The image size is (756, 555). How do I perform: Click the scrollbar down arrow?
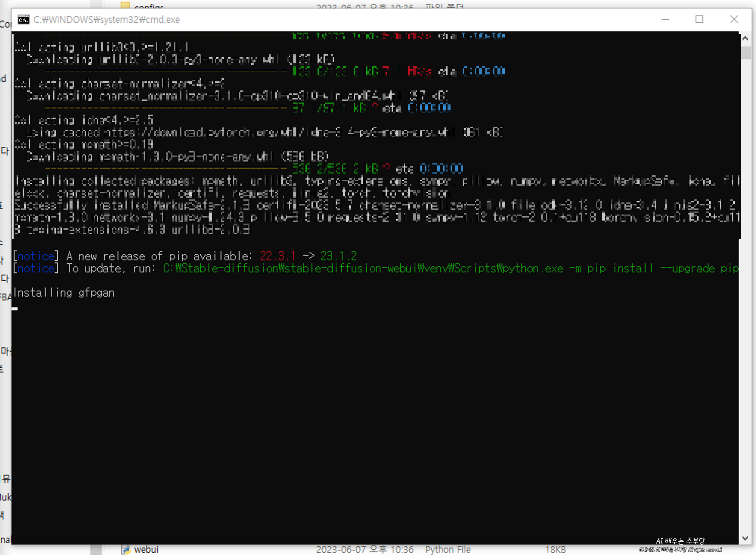point(745,538)
